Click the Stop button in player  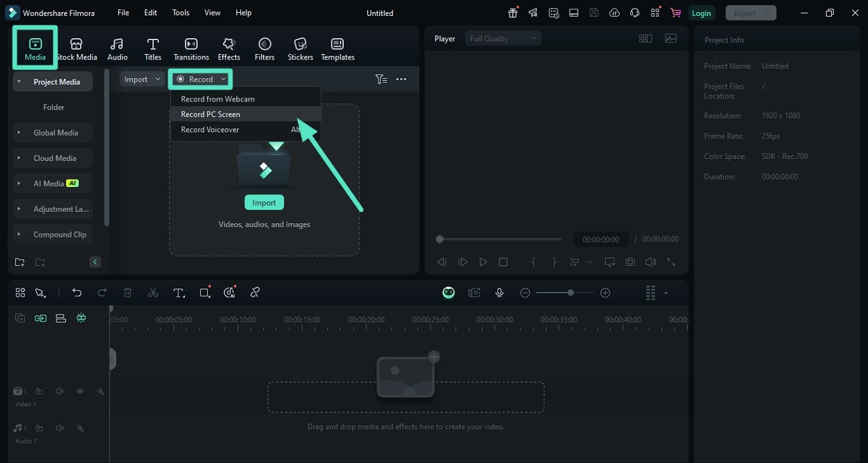(503, 263)
